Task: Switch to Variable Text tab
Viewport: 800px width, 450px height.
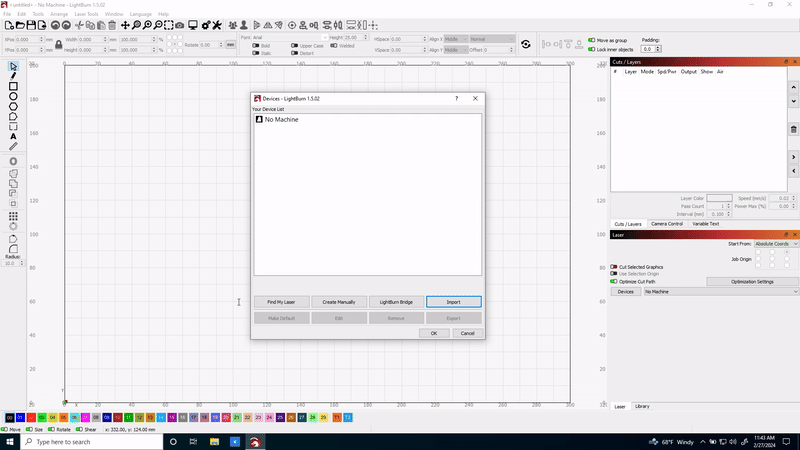Action: (x=706, y=224)
